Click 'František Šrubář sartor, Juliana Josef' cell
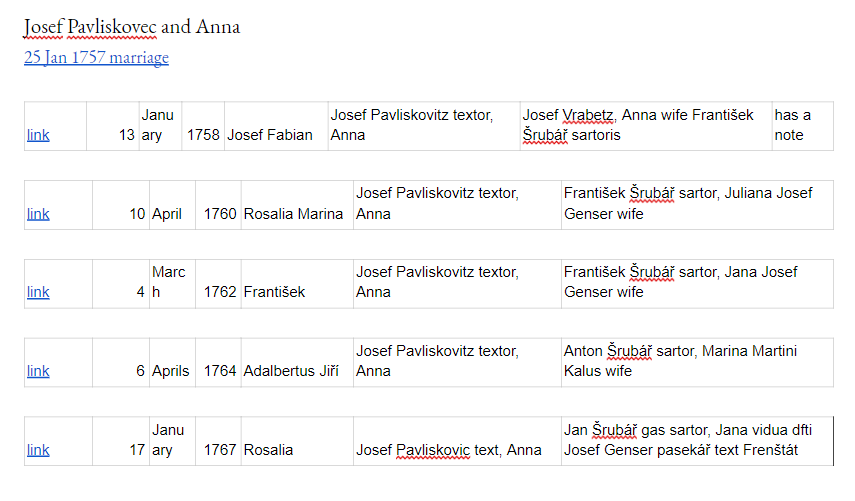 pos(697,205)
